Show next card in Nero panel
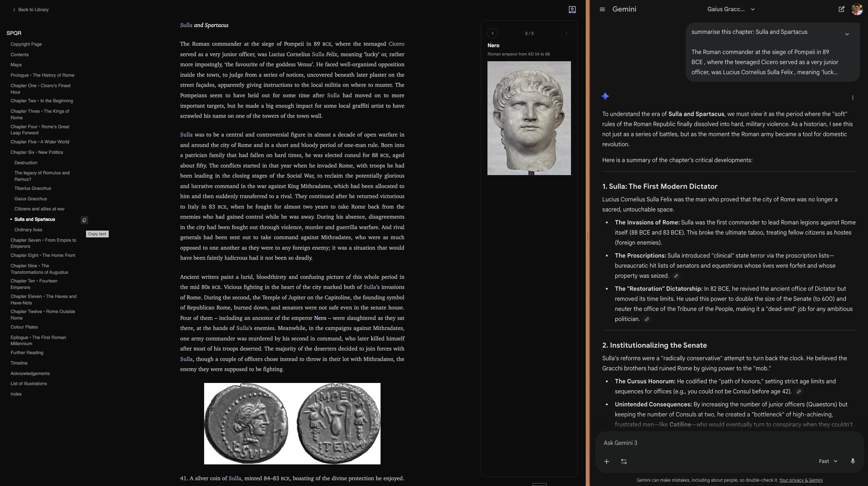The width and height of the screenshot is (868, 486). [x=566, y=34]
